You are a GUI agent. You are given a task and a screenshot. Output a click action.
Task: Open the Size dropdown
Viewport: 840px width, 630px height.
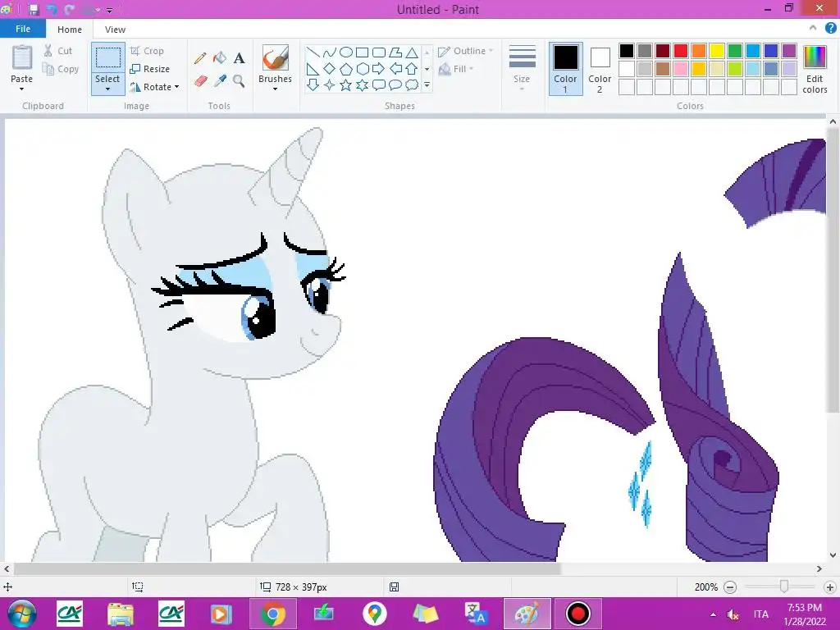coord(522,68)
